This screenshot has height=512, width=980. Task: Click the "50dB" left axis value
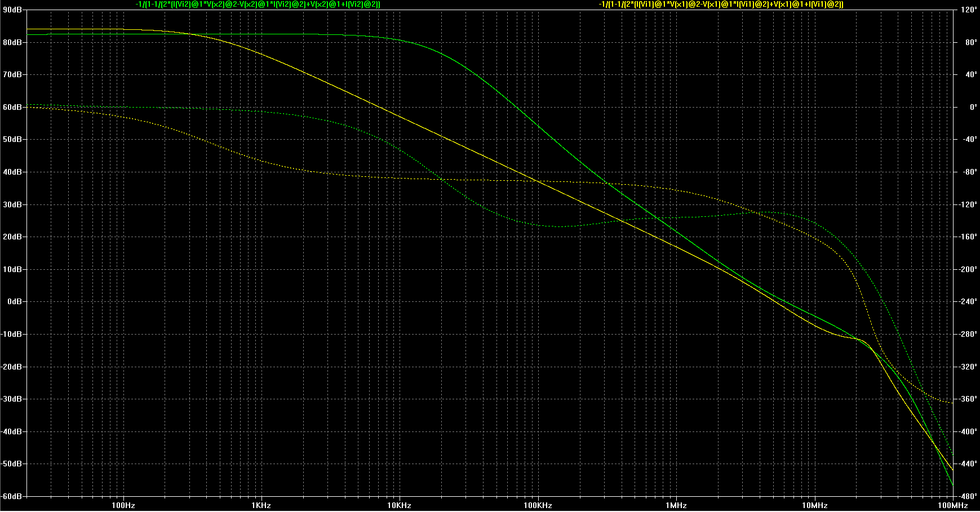coord(12,139)
